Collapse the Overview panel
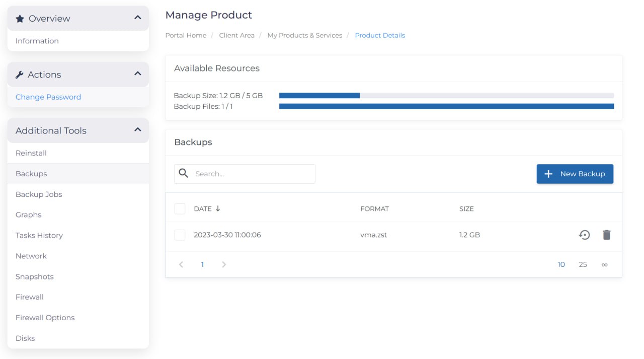644x359 pixels. [x=137, y=18]
